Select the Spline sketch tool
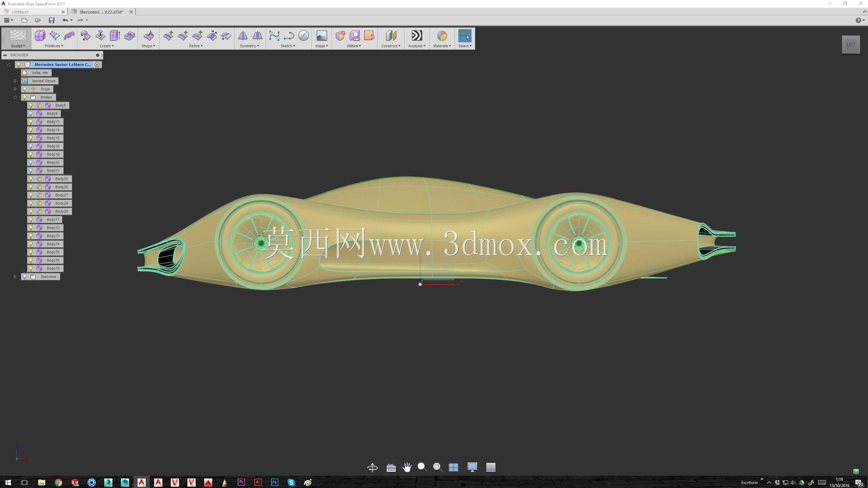 tap(274, 35)
